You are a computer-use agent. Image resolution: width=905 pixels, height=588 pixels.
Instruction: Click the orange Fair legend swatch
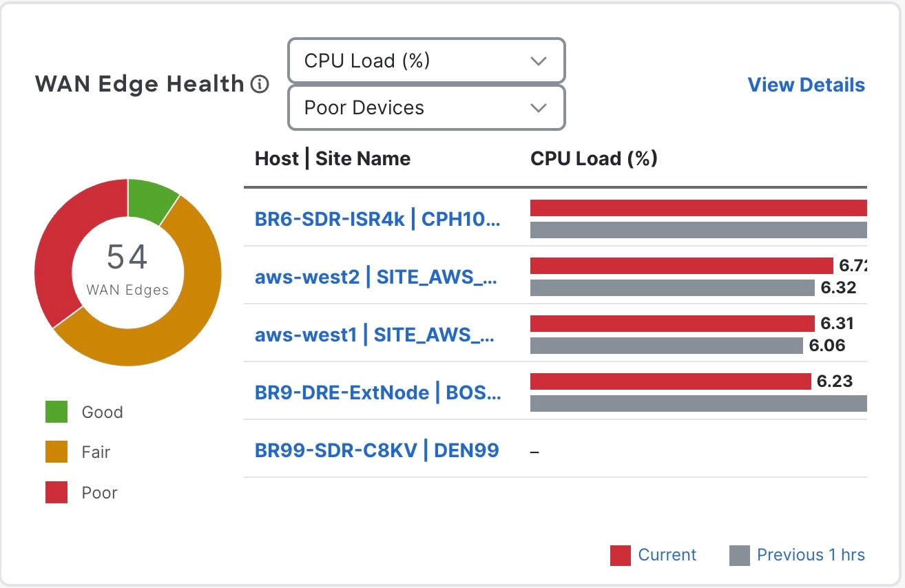[x=56, y=452]
